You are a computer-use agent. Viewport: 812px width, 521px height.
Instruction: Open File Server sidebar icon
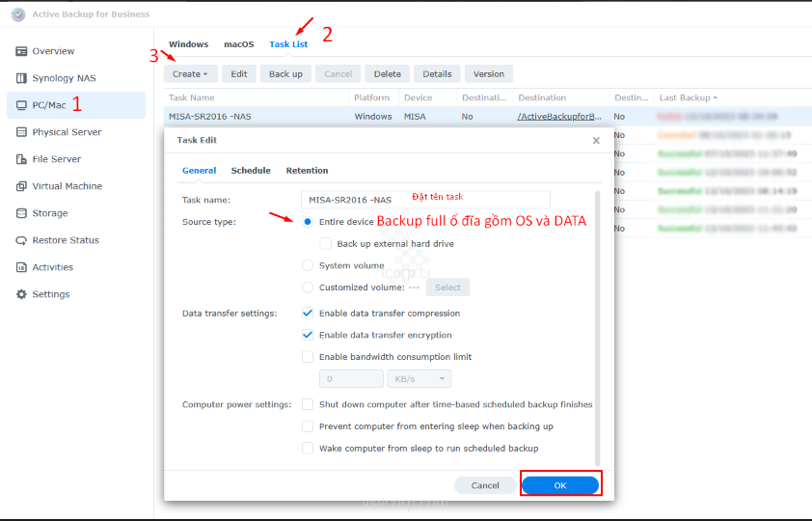[21, 159]
